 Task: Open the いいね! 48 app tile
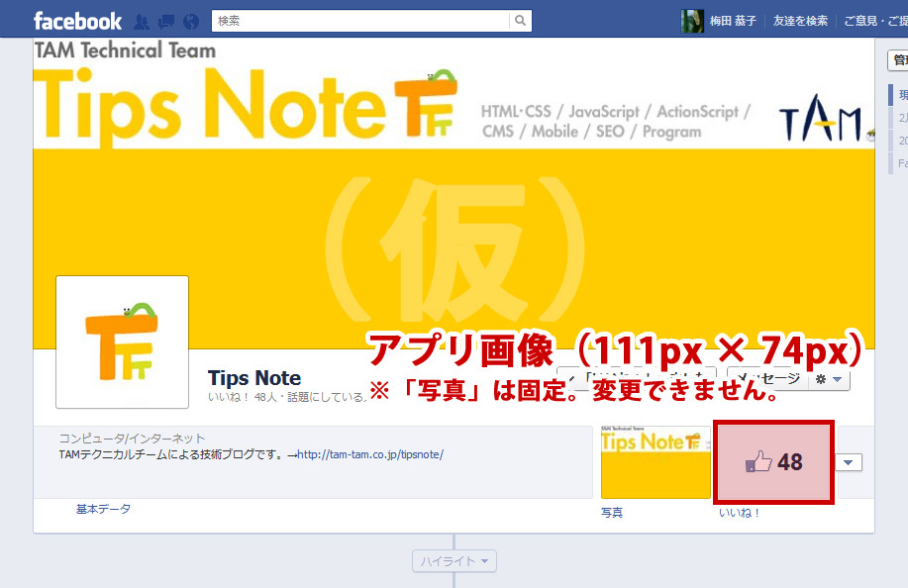click(773, 462)
